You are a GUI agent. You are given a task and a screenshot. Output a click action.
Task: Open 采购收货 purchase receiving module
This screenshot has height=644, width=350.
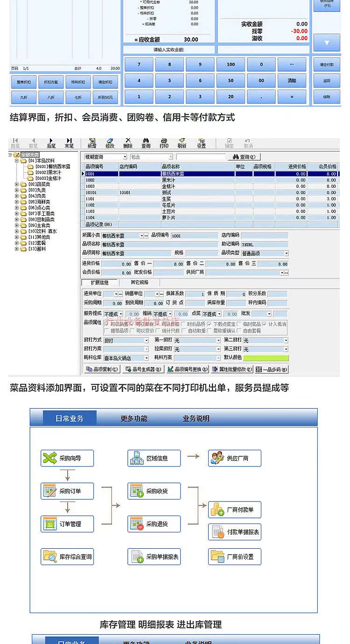pyautogui.click(x=154, y=491)
